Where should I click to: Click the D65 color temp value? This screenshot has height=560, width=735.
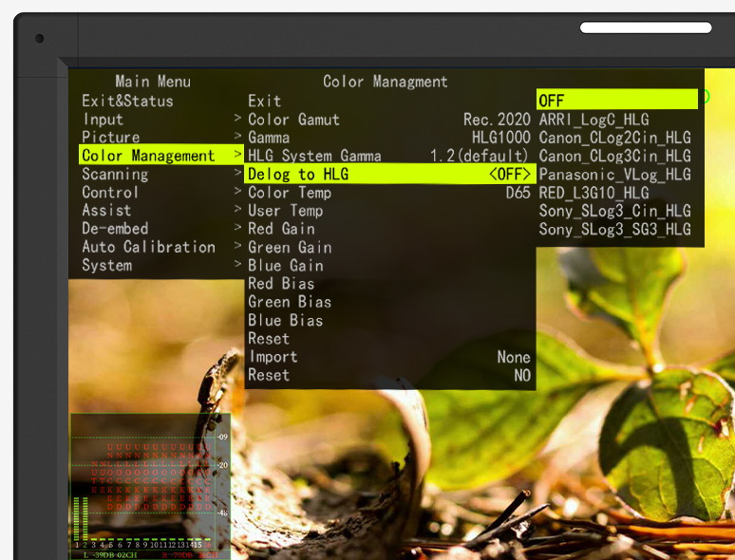pos(518,193)
